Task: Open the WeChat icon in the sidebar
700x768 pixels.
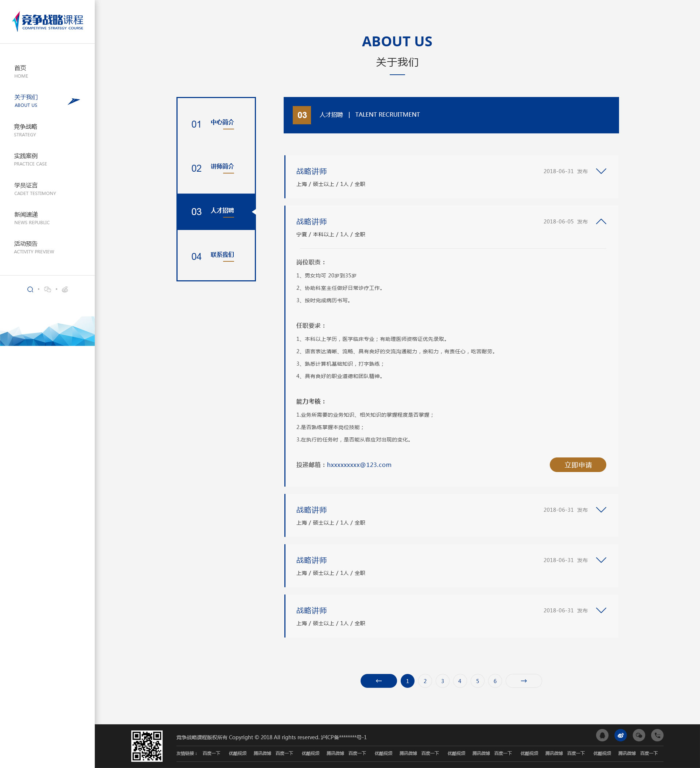Action: (x=48, y=289)
